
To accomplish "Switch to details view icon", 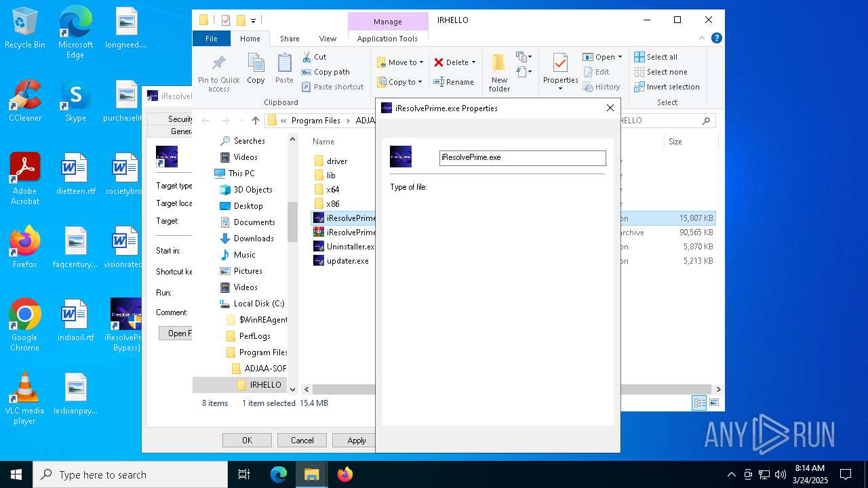I will pyautogui.click(x=699, y=403).
